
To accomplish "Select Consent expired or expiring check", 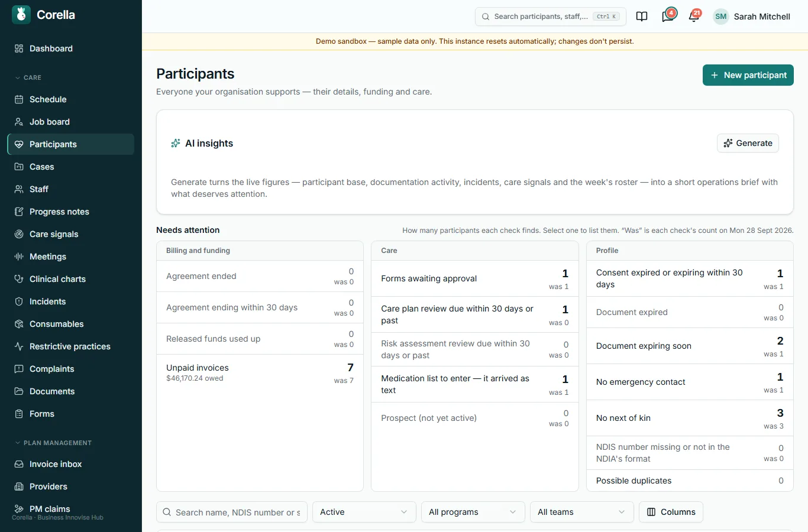I will point(690,278).
